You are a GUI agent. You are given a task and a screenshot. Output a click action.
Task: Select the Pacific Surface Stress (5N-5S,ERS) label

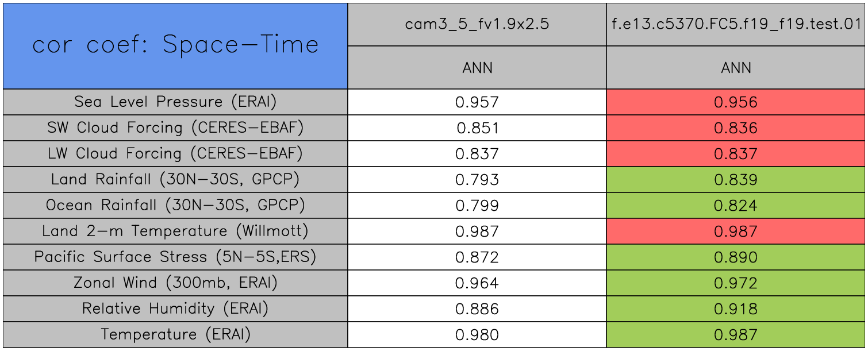(x=175, y=257)
